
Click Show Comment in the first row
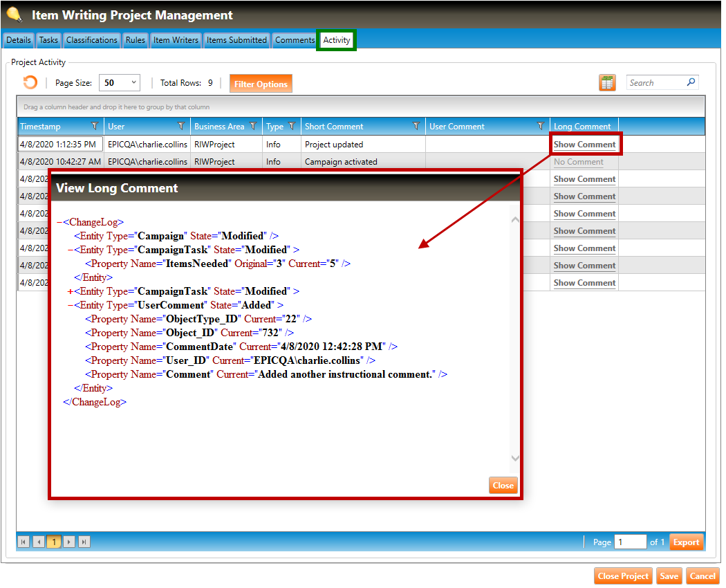584,145
